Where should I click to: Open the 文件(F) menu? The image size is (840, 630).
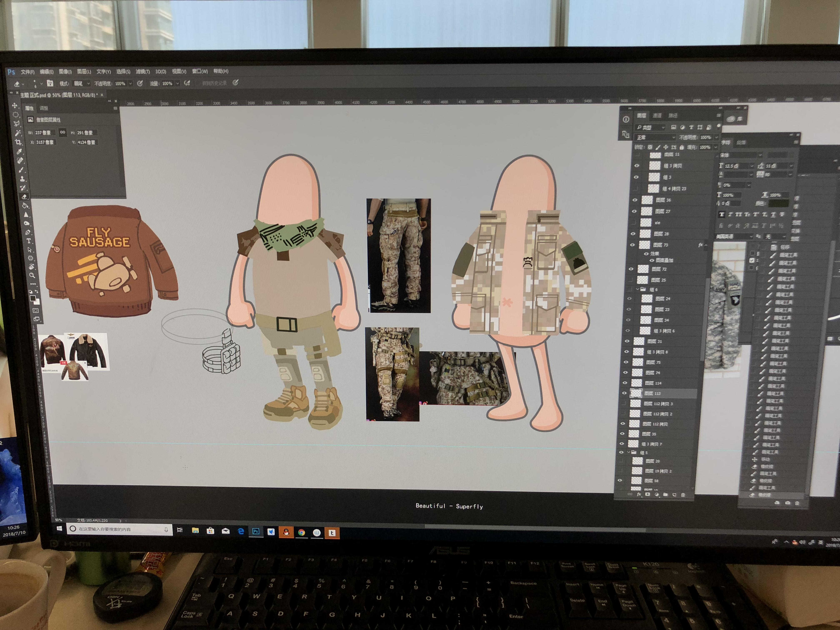pos(28,72)
